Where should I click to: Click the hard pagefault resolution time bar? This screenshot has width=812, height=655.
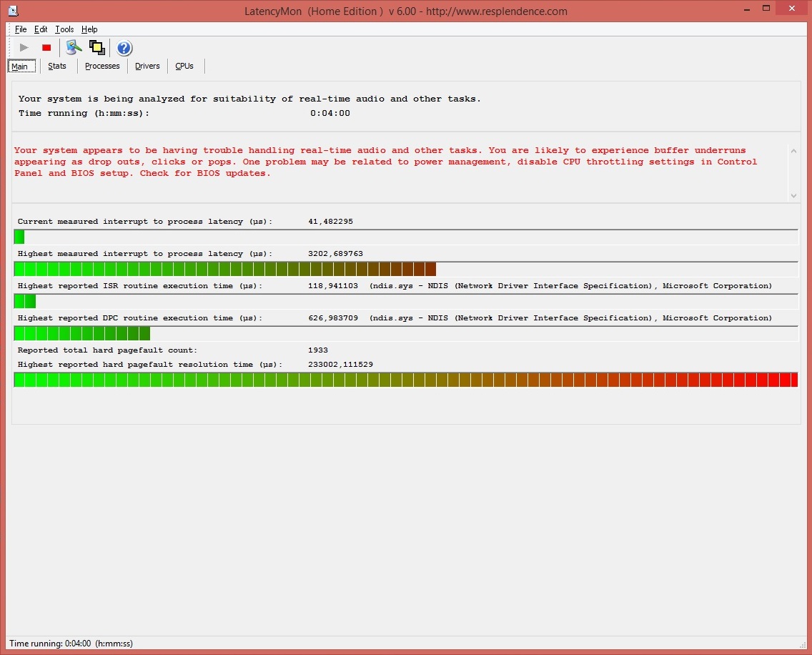pos(406,380)
